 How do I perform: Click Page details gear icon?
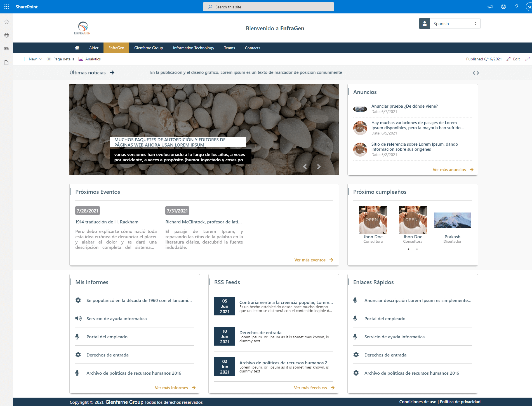tap(49, 59)
